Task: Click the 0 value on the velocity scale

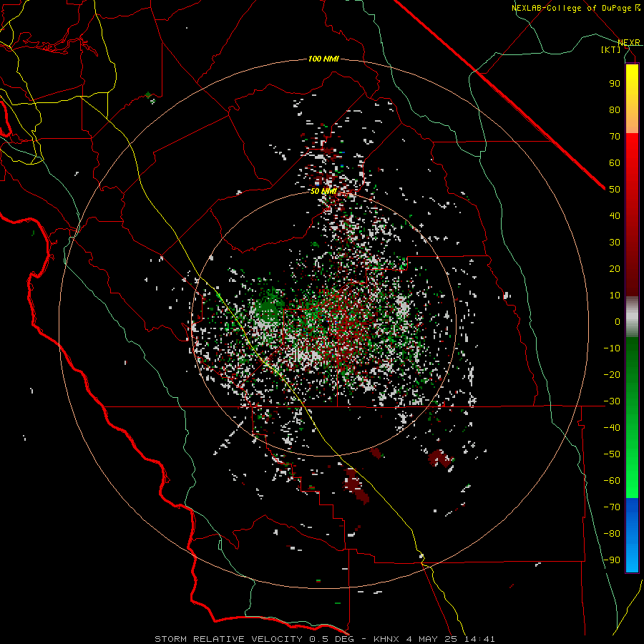Action: click(x=618, y=322)
